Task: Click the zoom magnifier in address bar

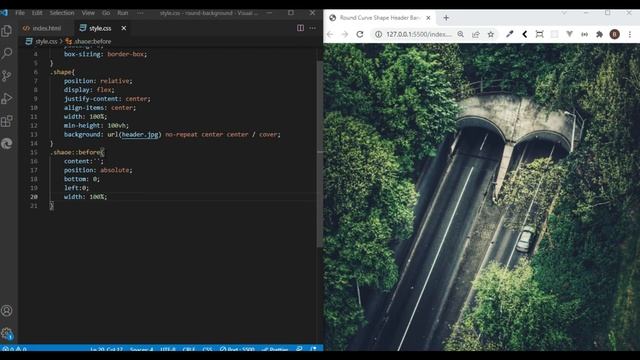Action: tap(460, 34)
